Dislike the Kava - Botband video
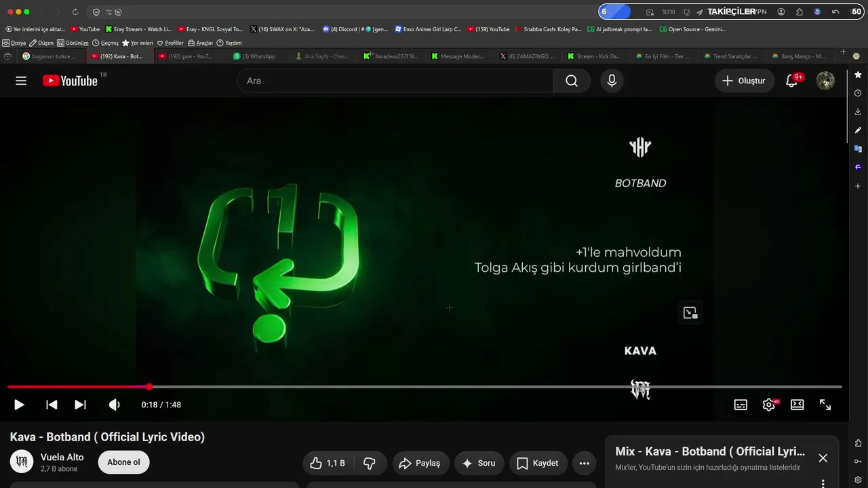 (370, 463)
